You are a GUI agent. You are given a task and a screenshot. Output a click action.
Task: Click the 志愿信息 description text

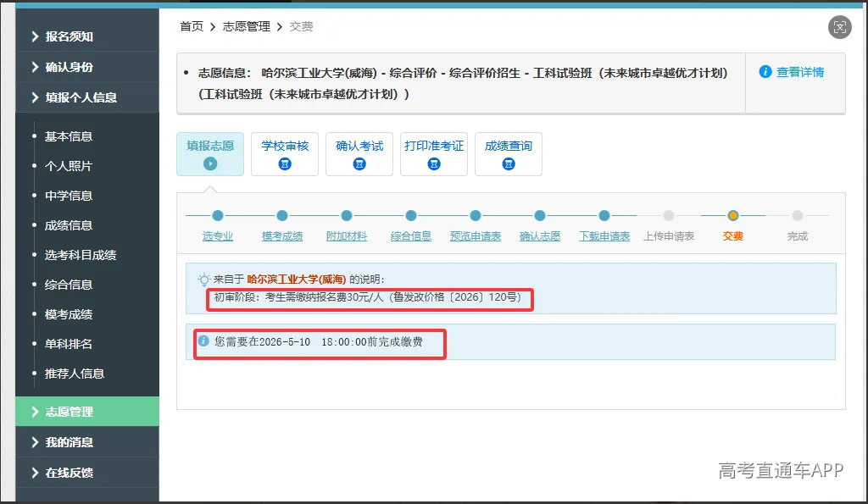463,84
